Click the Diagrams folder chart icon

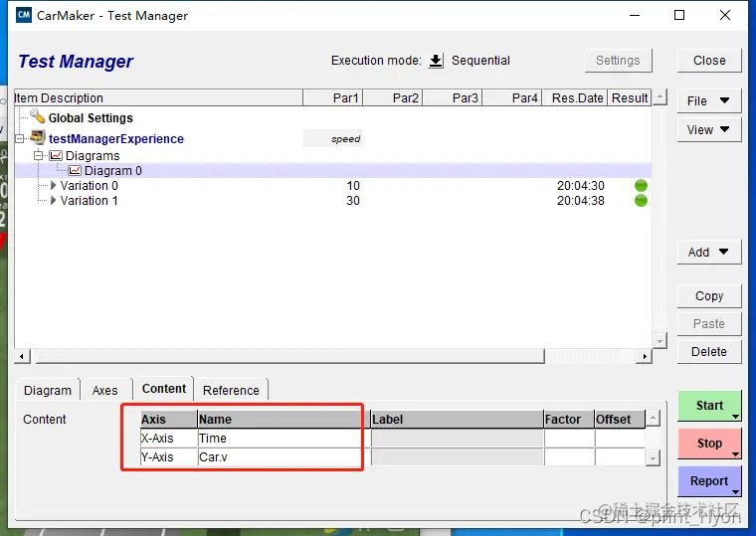(56, 156)
